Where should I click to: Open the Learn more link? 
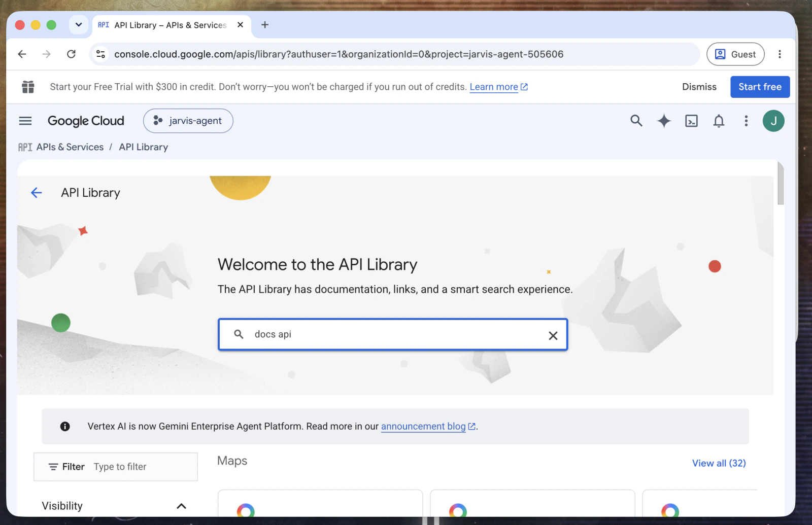pyautogui.click(x=499, y=87)
